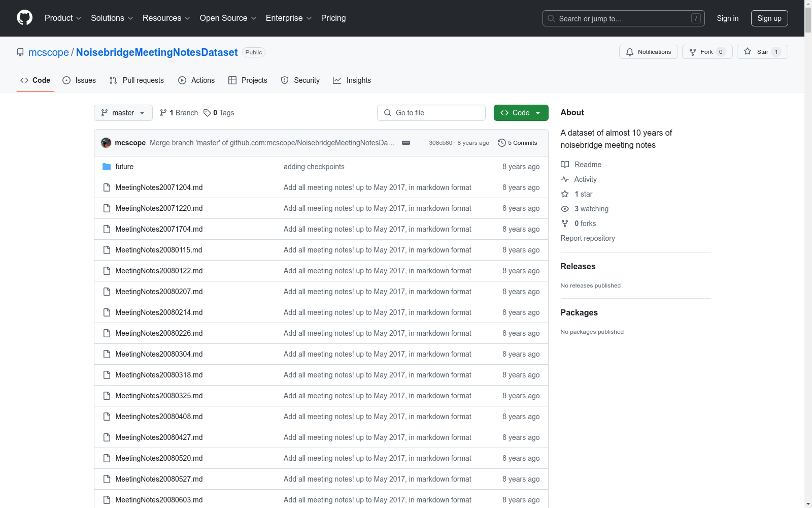
Task: Open 'adding checkpoints' commit message
Action: coord(314,167)
